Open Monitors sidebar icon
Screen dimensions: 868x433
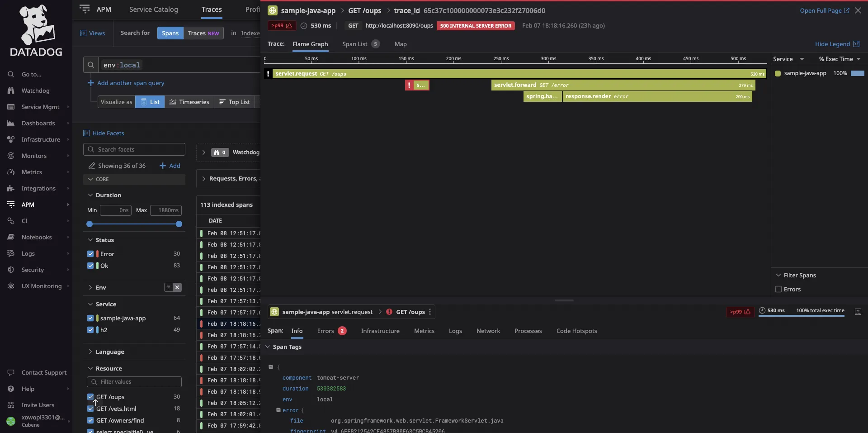coord(11,156)
